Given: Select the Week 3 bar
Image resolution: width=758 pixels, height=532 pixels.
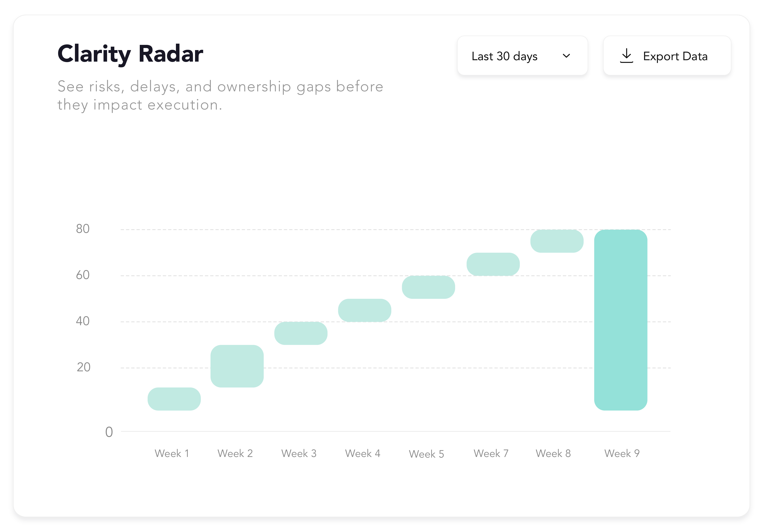Looking at the screenshot, I should (x=301, y=333).
